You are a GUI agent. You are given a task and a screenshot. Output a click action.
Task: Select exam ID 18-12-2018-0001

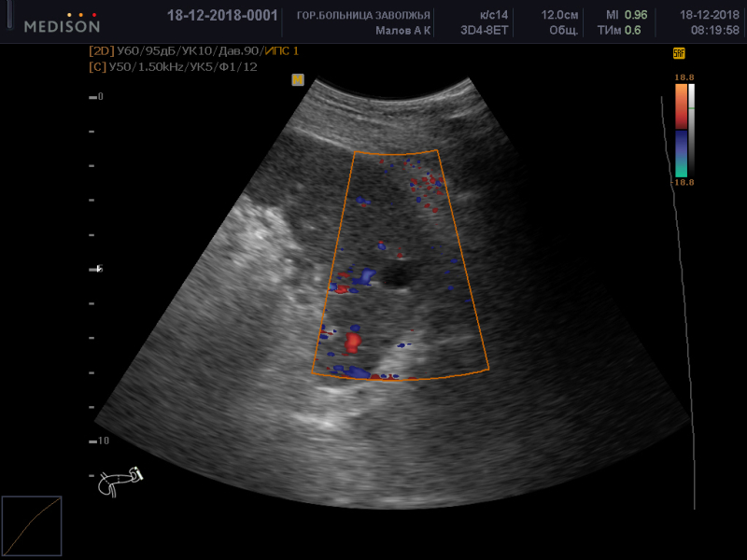(222, 15)
